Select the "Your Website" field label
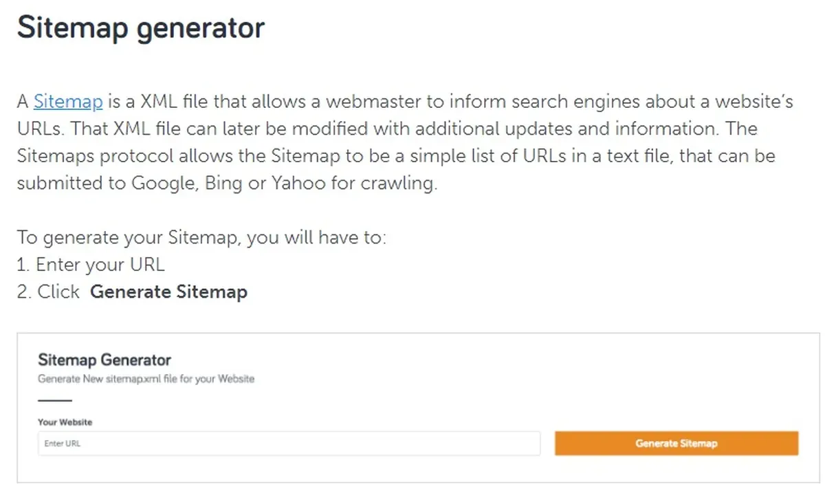This screenshot has width=836, height=504. (65, 421)
